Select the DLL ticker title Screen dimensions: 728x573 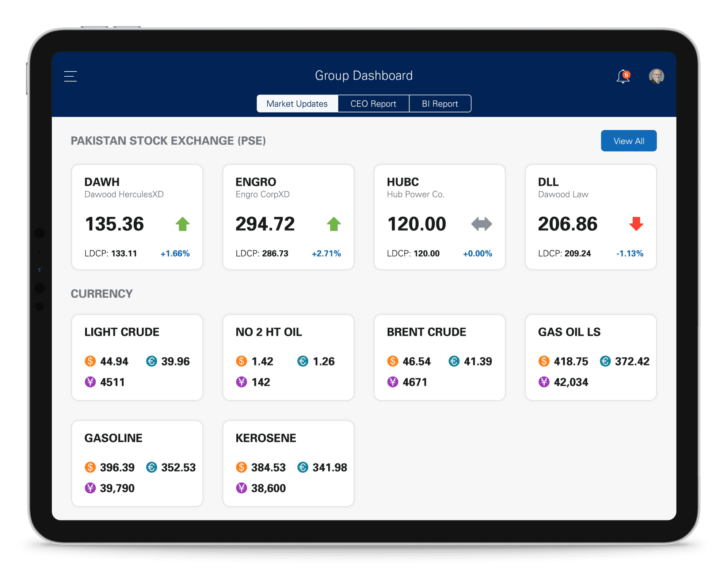point(548,182)
